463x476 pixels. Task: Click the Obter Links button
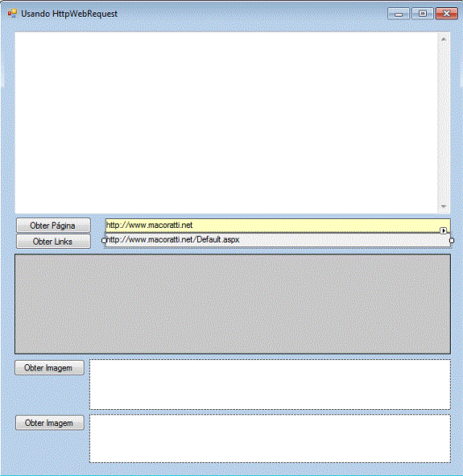coord(53,242)
